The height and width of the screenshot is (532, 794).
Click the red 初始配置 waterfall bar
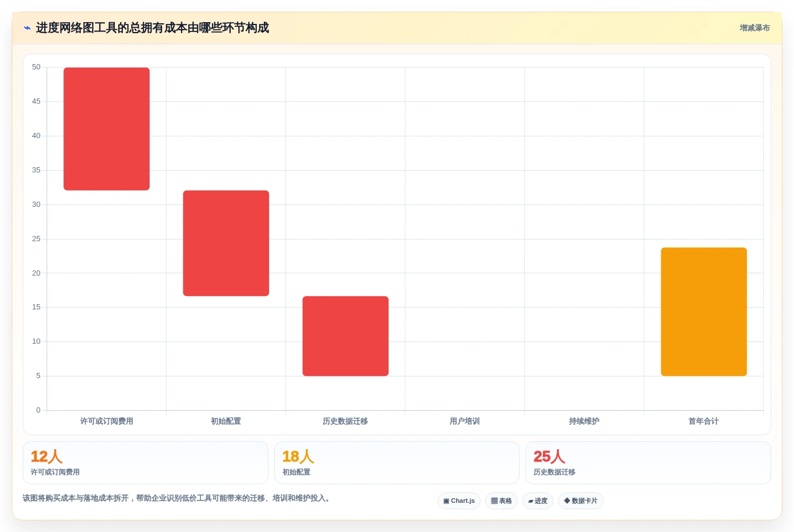(226, 243)
